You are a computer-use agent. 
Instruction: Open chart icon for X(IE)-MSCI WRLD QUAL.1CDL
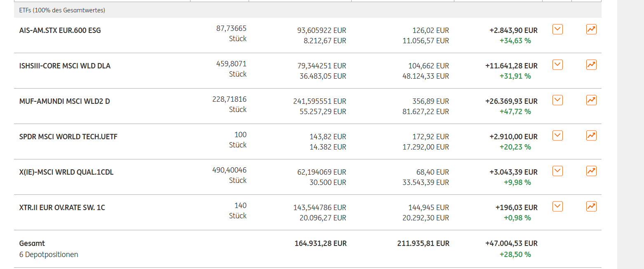click(591, 171)
